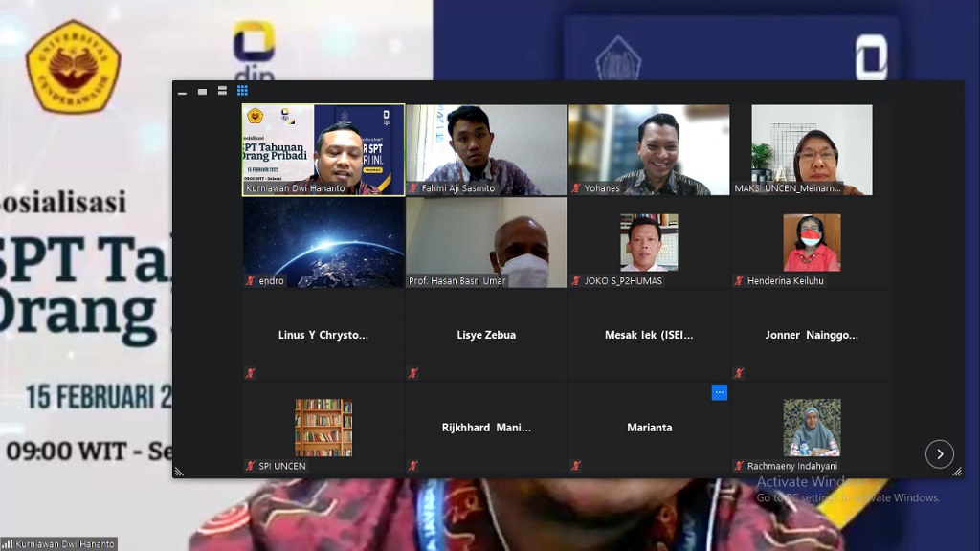980x551 pixels.
Task: Click muted mic icon on Linus Y Chrysto tile
Action: coord(251,373)
